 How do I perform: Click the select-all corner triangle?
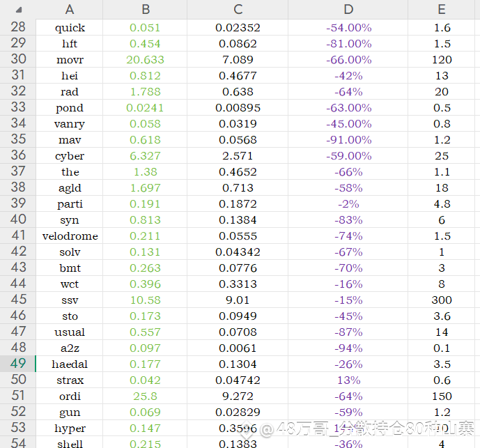[19, 10]
